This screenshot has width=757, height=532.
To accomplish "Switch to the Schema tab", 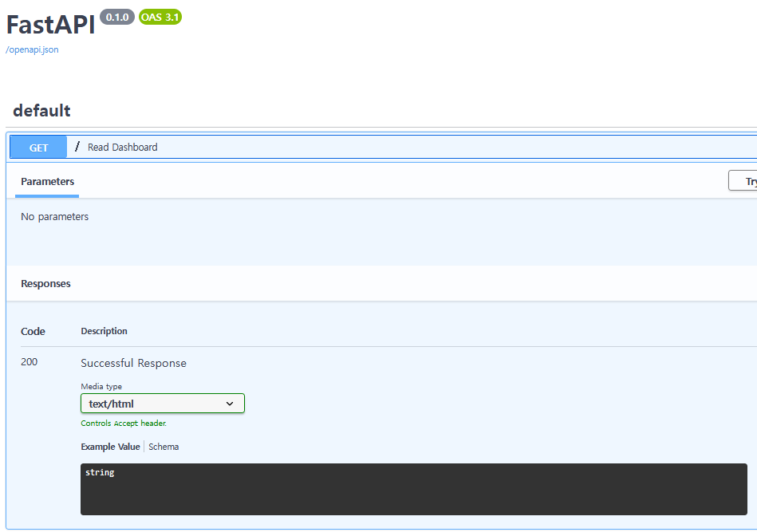I will click(x=164, y=447).
